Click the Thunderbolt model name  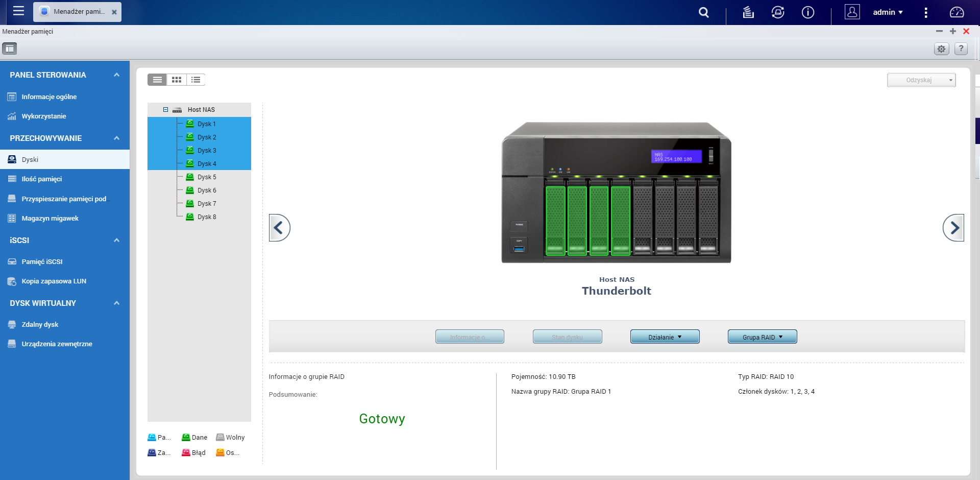pyautogui.click(x=617, y=291)
